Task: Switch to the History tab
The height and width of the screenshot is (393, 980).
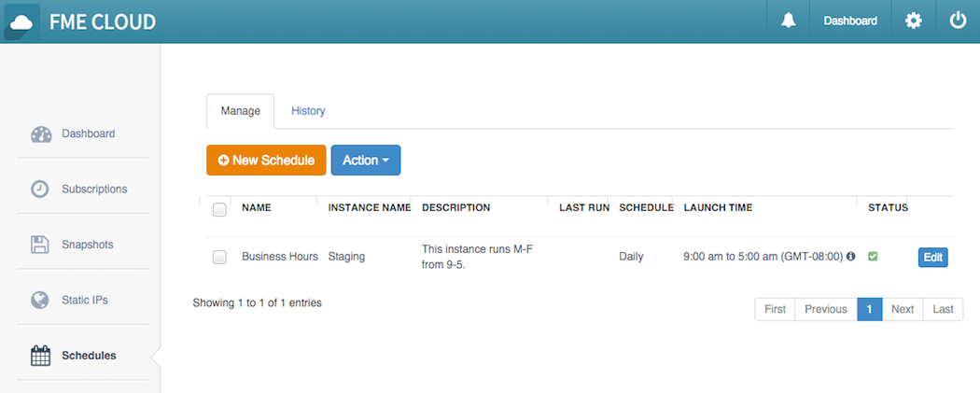Action: [x=308, y=110]
